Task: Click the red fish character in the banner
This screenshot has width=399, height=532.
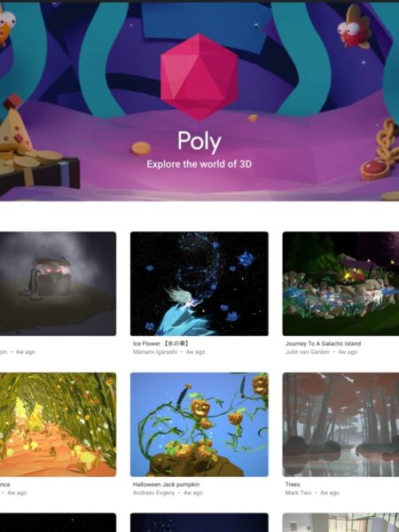Action: coord(354,27)
